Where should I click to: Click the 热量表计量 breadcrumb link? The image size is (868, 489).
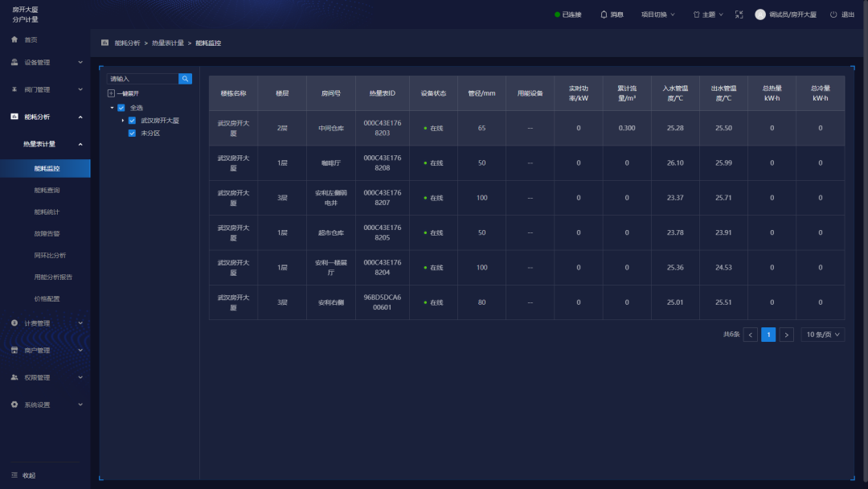(168, 43)
